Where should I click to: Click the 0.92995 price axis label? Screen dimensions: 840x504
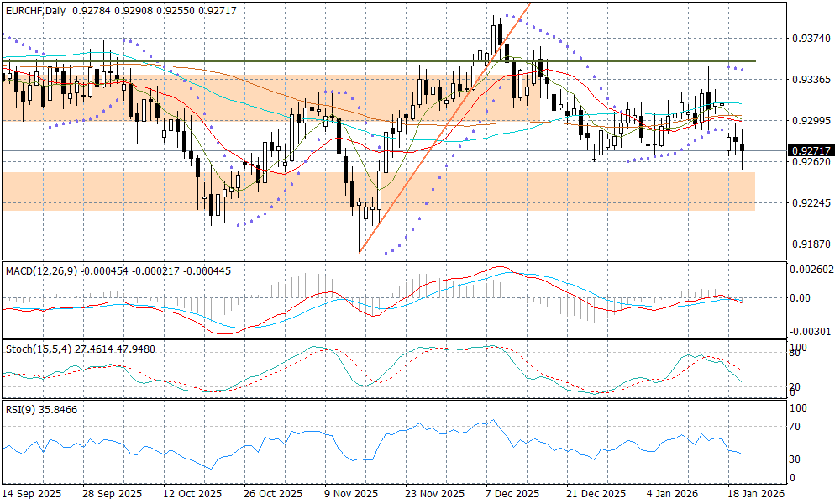click(x=811, y=120)
